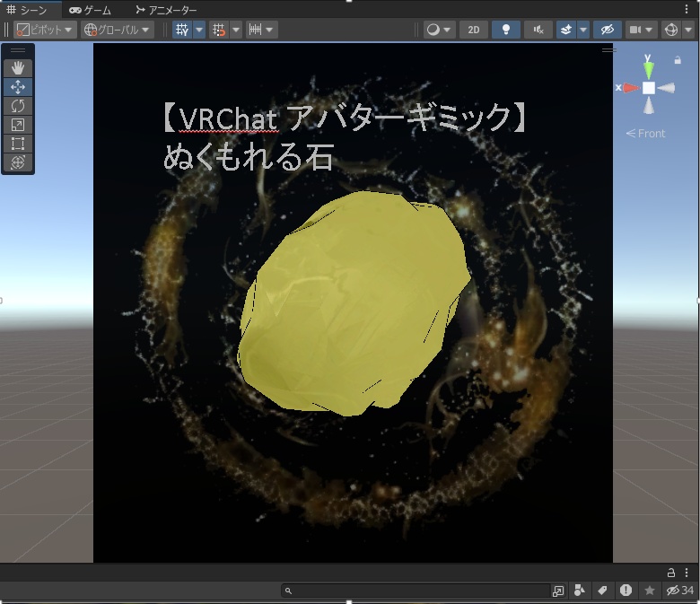Open the グローバル handle rotation dropdown

point(117,30)
